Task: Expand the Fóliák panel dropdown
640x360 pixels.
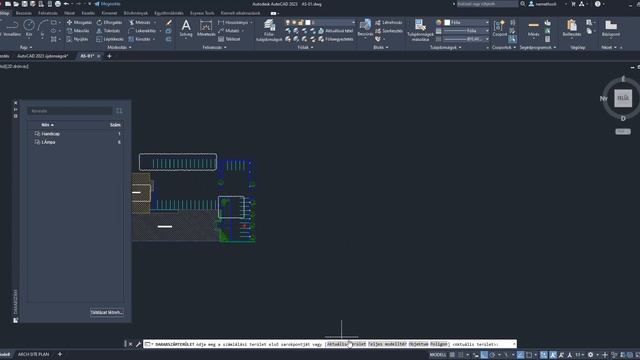Action: click(x=305, y=47)
